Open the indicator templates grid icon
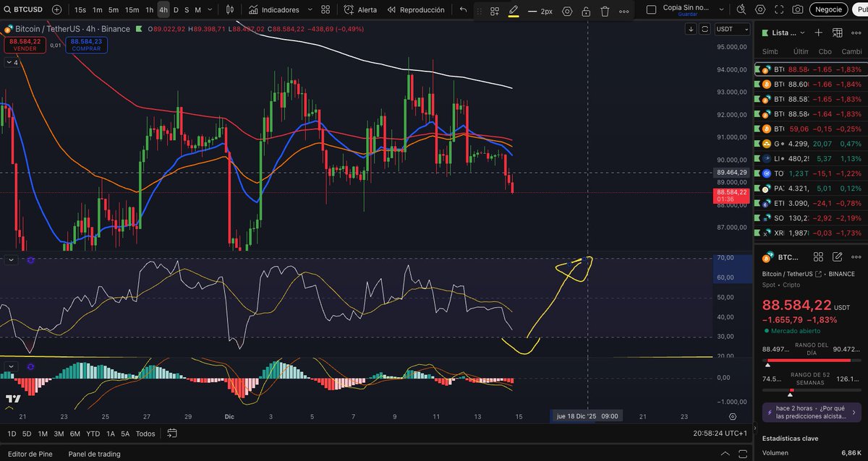This screenshot has width=868, height=461. (x=325, y=10)
